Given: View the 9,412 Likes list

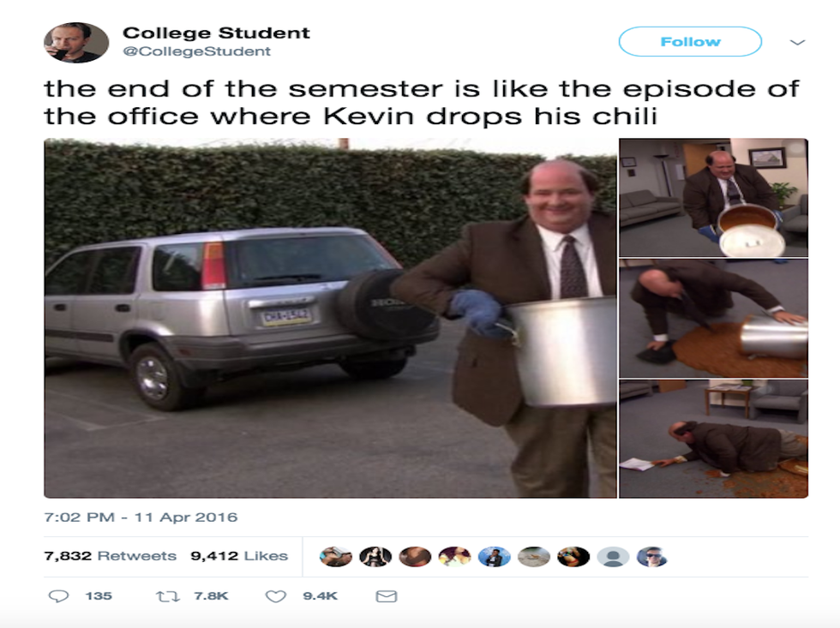Looking at the screenshot, I should 239,556.
